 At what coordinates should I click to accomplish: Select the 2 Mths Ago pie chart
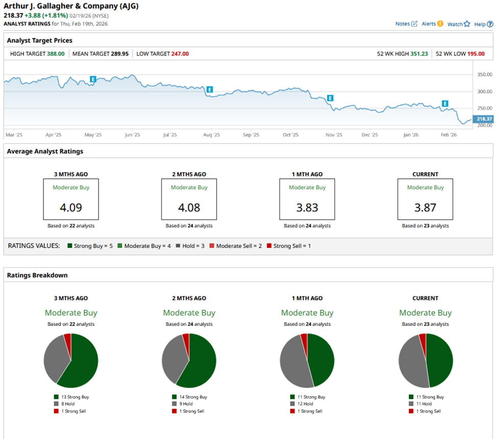point(189,361)
